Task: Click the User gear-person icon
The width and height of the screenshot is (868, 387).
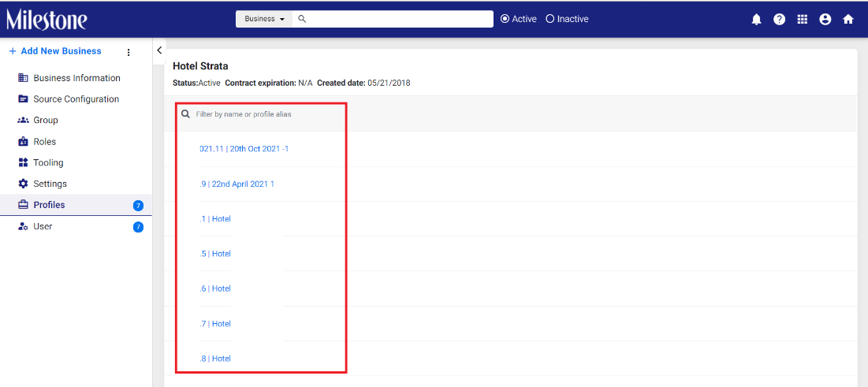Action: tap(23, 226)
